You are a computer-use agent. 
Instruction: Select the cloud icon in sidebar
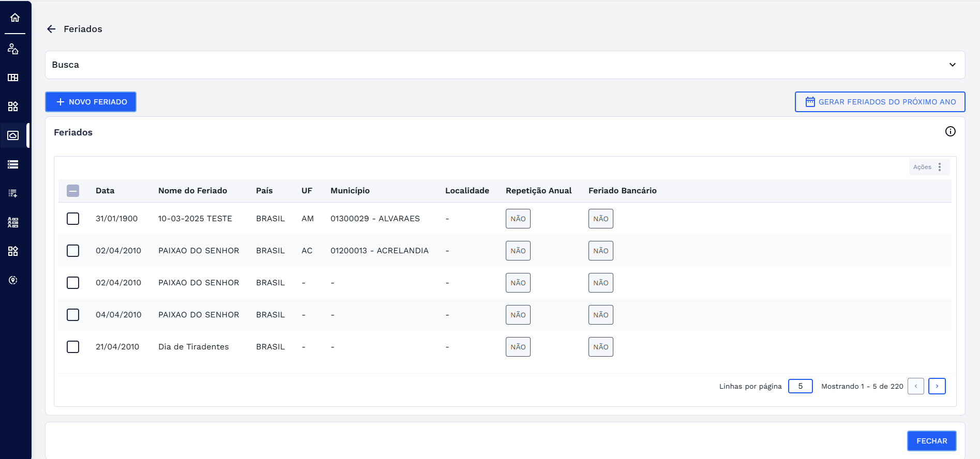click(13, 135)
